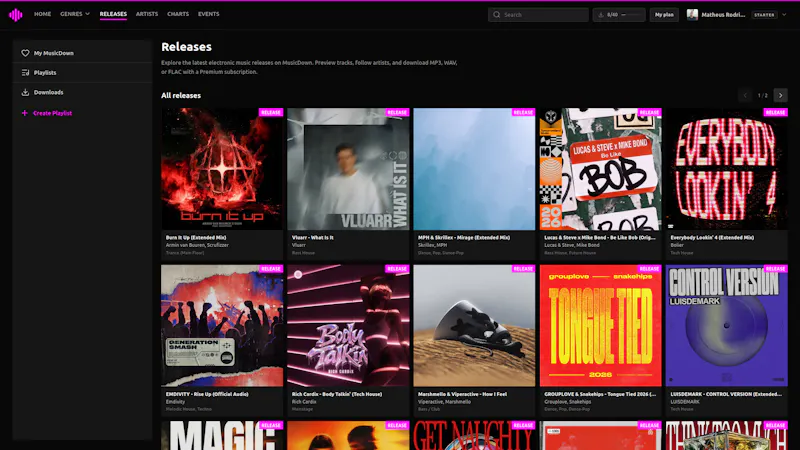Click Rich Cardix - Body Talkin' title

pyautogui.click(x=337, y=394)
